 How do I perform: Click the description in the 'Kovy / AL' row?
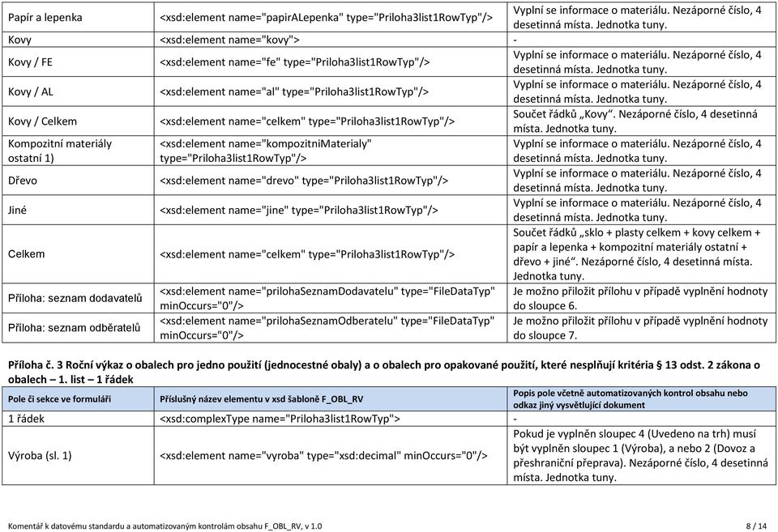637,92
